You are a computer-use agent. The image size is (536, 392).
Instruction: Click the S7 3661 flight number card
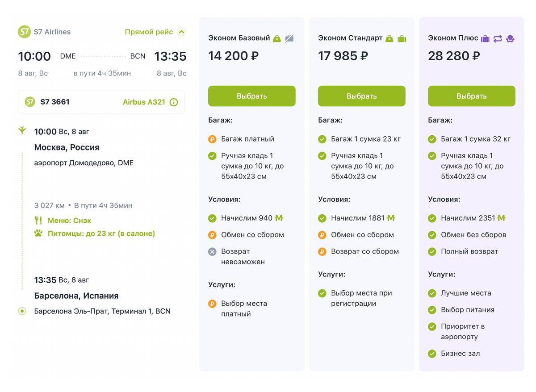pos(101,102)
